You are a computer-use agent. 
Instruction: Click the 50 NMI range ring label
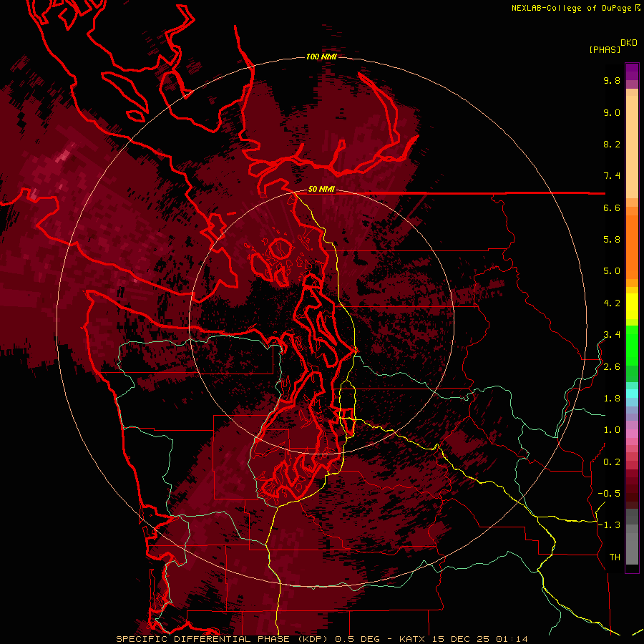(x=321, y=189)
